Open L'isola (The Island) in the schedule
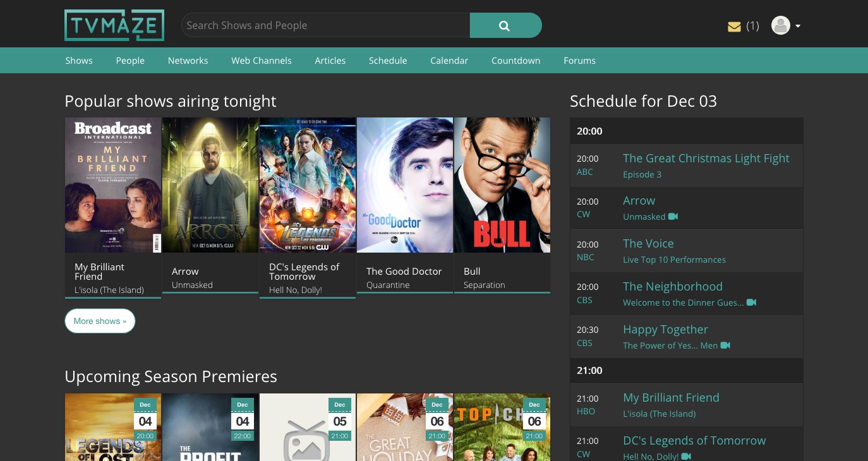This screenshot has width=868, height=461. click(659, 414)
